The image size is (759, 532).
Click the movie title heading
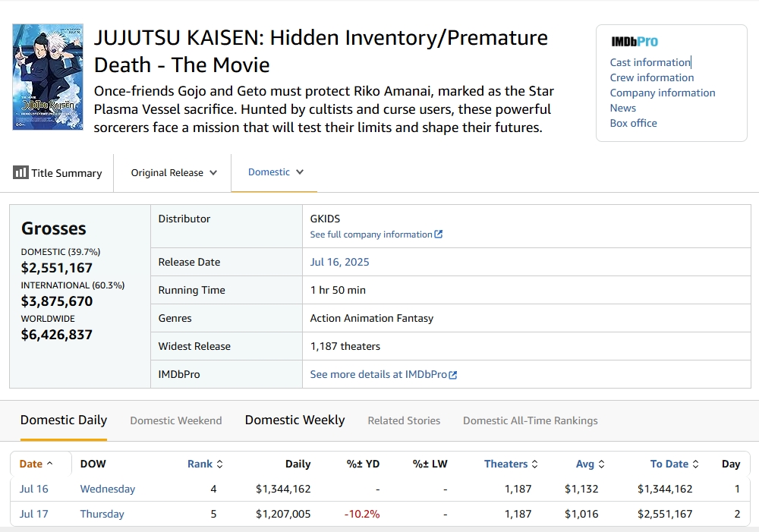point(321,52)
